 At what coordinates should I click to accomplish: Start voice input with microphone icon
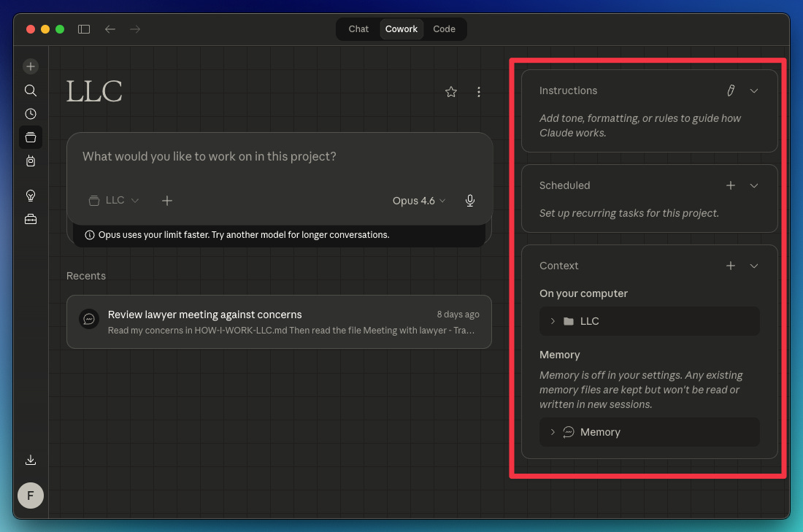[x=470, y=201]
